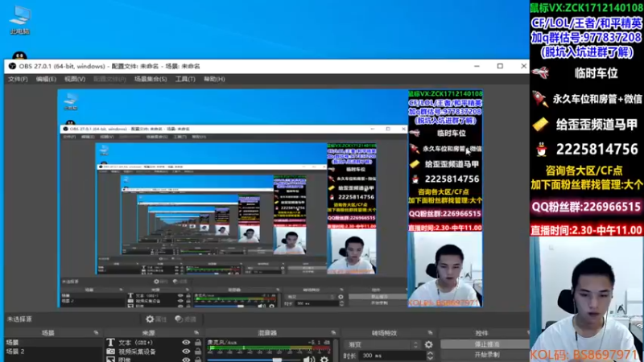Open 麦克风/Aux mixer settings gear
The width and height of the screenshot is (644, 362).
point(324,360)
